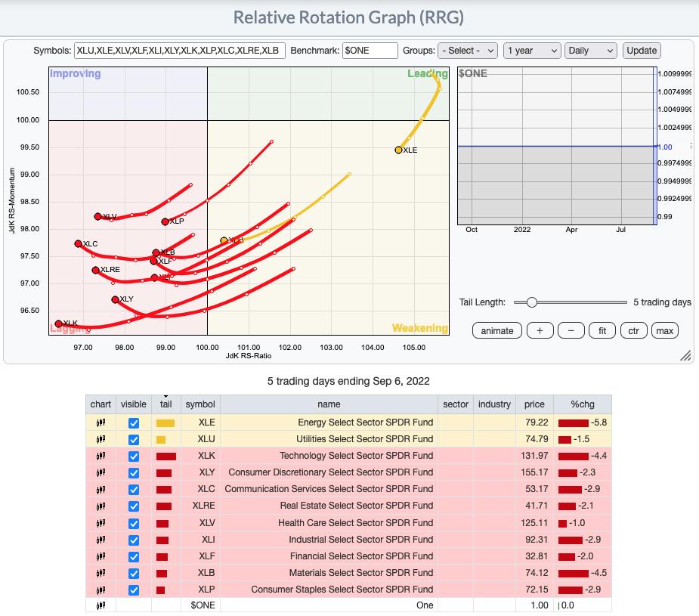The image size is (699, 616).
Task: Uncheck visible checkbox for XLC
Action: coord(133,490)
